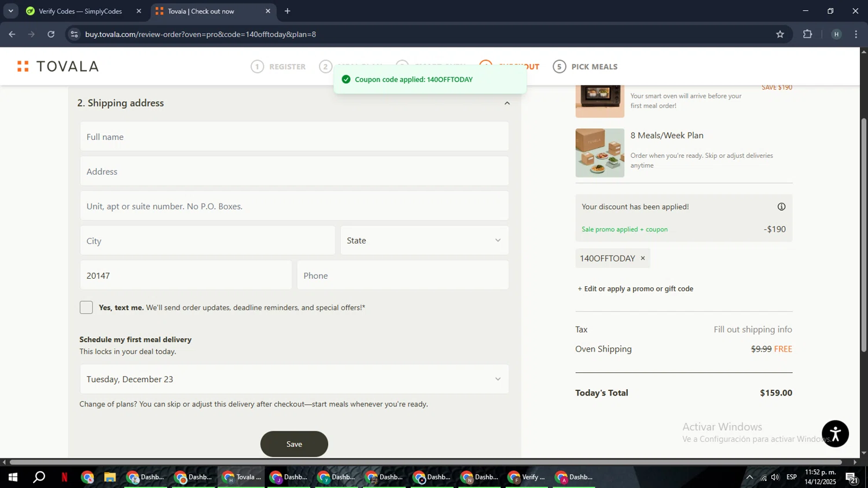Open network settings in system tray
This screenshot has height=488, width=868.
763,478
